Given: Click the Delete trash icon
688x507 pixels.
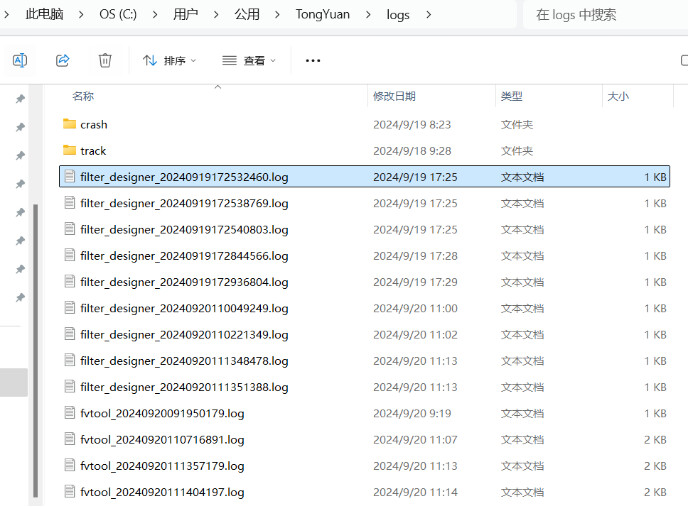Looking at the screenshot, I should (x=105, y=60).
